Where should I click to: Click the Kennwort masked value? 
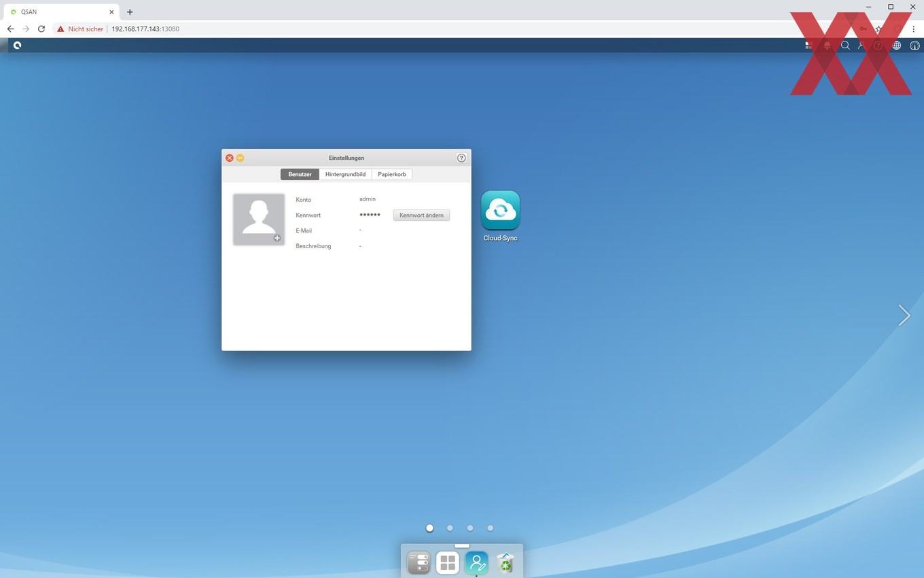370,215
